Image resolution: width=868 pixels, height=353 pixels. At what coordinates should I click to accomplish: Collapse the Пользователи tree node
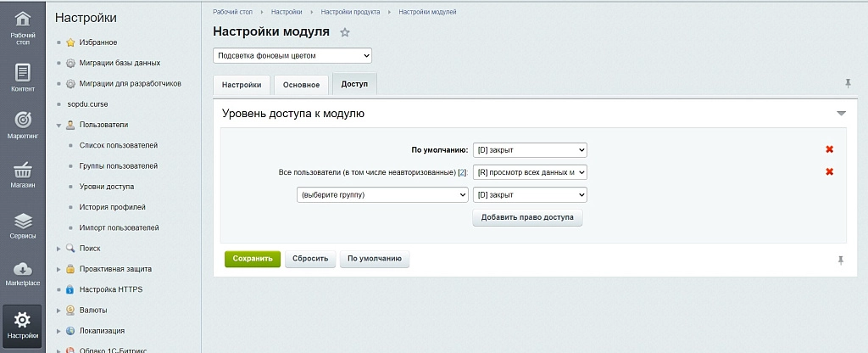tap(58, 126)
